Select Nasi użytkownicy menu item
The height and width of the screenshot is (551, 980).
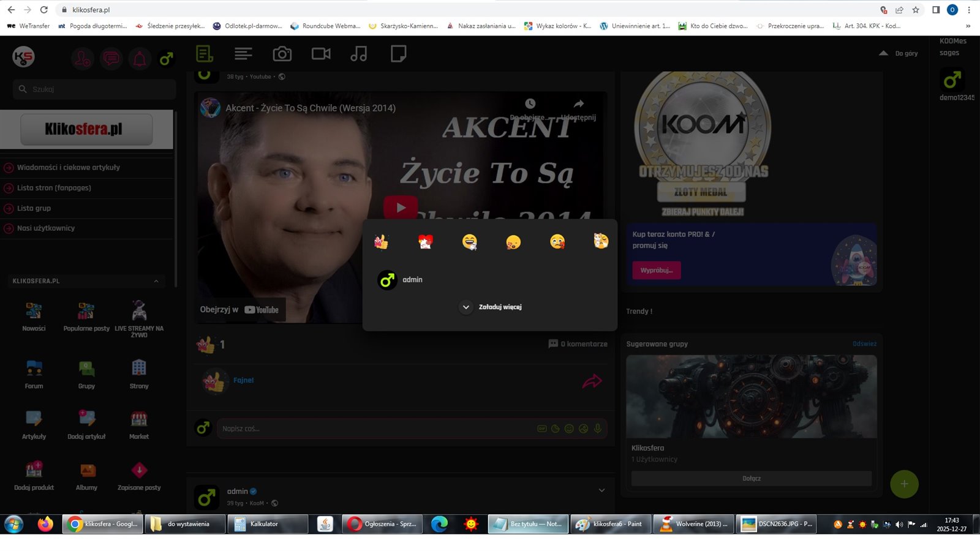46,228
